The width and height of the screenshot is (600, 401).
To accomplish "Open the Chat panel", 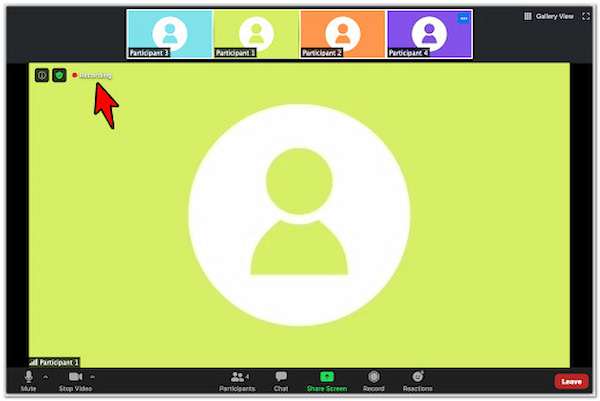I will coord(281,381).
